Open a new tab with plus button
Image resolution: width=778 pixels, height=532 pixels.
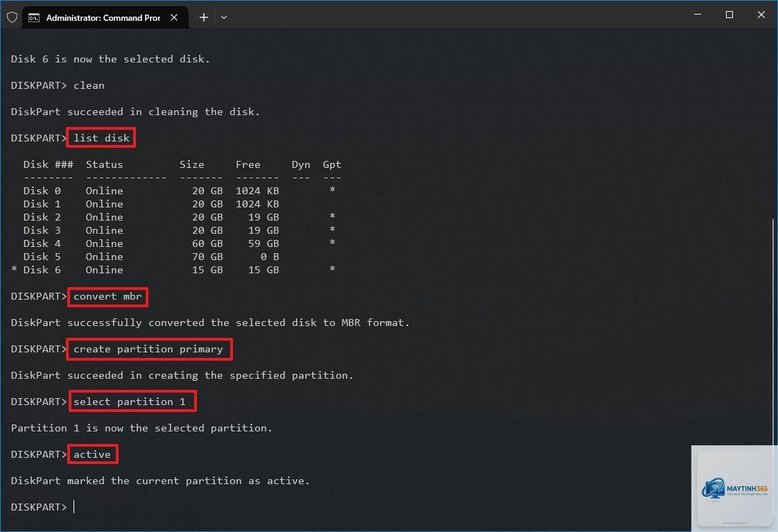click(x=203, y=17)
